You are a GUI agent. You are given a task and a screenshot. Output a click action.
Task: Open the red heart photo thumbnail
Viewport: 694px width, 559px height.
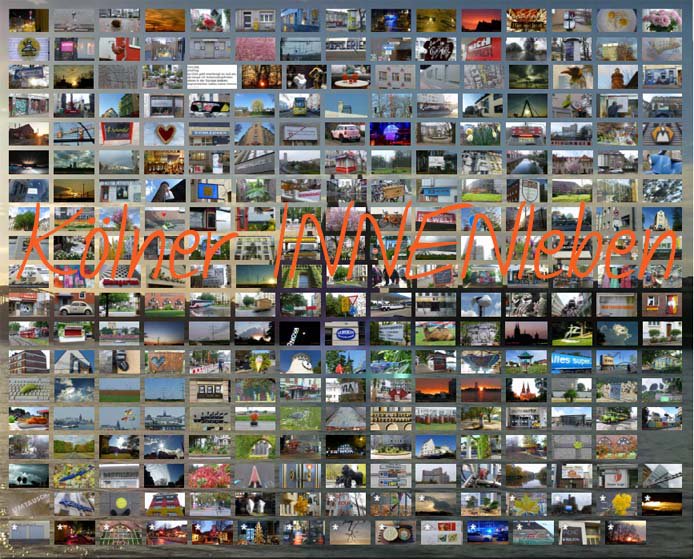(165, 134)
